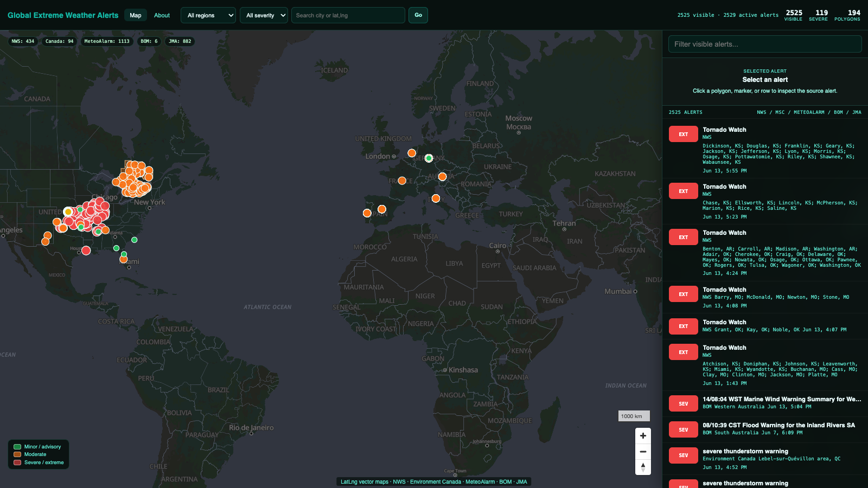
Task: Click the orange alert marker in France
Action: (x=402, y=181)
